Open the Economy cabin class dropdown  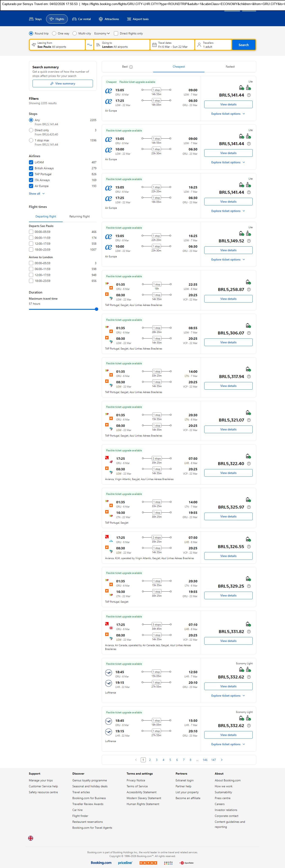tap(102, 33)
